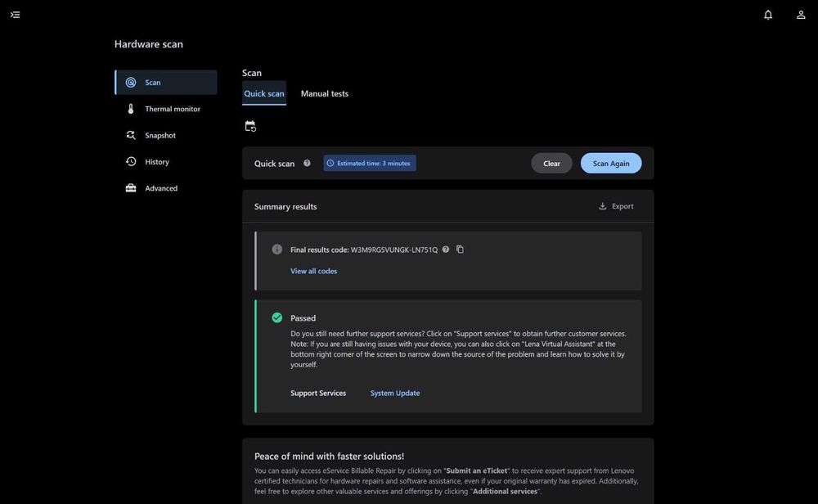
Task: Click the bold 'Additional services' text
Action: click(x=505, y=492)
